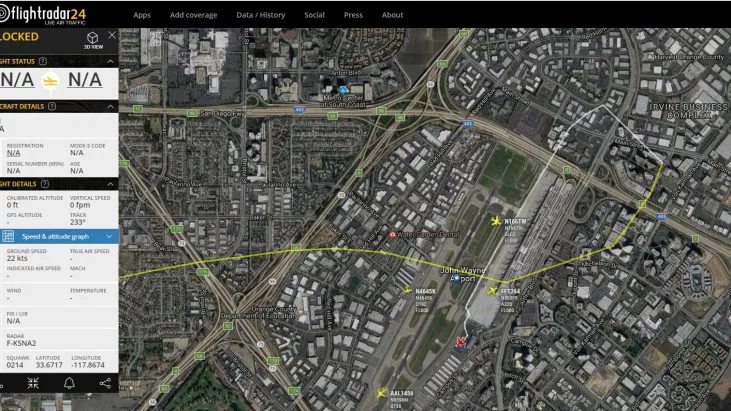This screenshot has height=411, width=731.
Task: Collapse the Aircraft Details section
Action: click(x=110, y=106)
